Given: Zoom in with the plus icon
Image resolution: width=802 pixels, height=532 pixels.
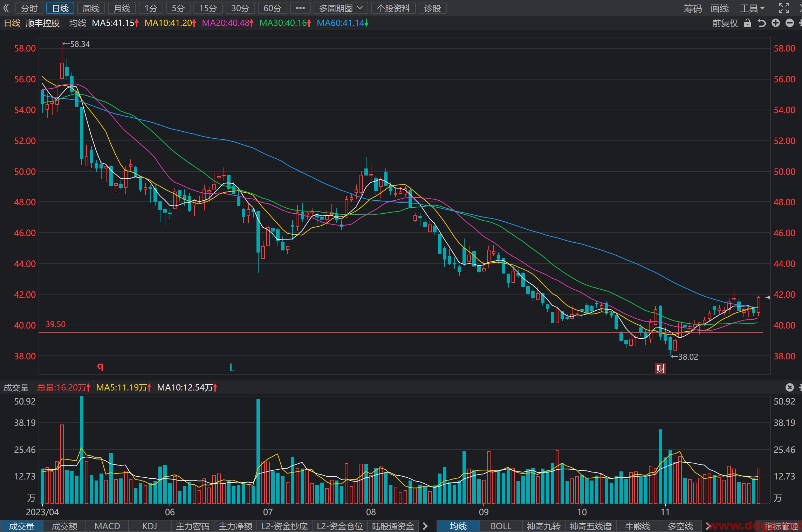Looking at the screenshot, I should tap(776, 23).
